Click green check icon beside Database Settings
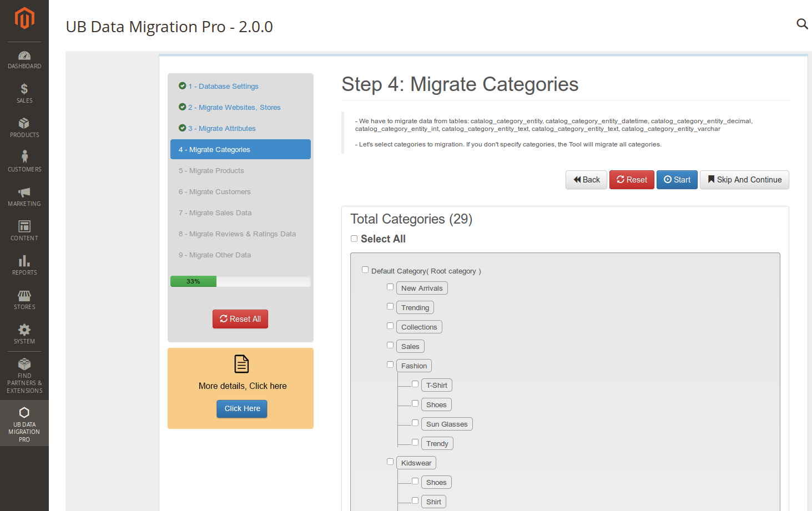 point(182,86)
